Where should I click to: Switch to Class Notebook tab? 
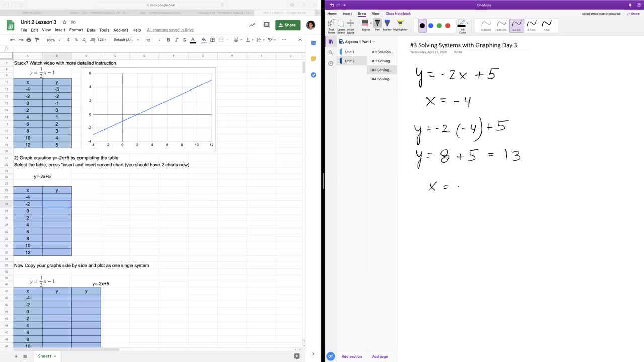[x=398, y=14]
